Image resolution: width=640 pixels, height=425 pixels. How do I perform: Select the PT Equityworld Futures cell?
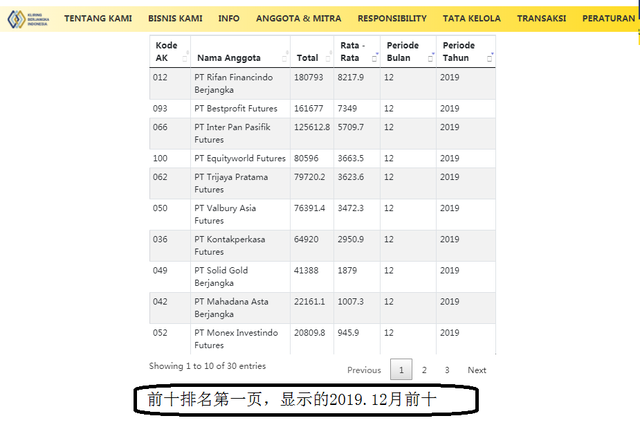[240, 158]
